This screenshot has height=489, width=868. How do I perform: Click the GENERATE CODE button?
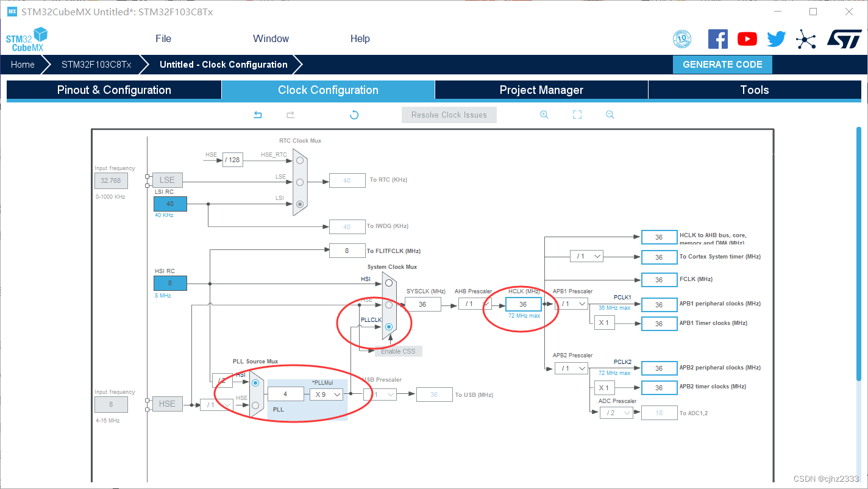click(x=722, y=65)
